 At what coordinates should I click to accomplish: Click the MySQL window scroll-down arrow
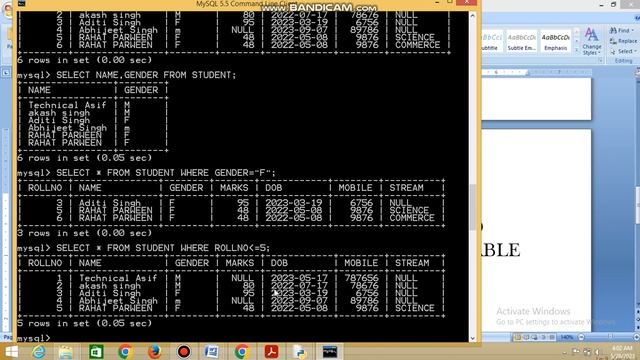pos(473,338)
